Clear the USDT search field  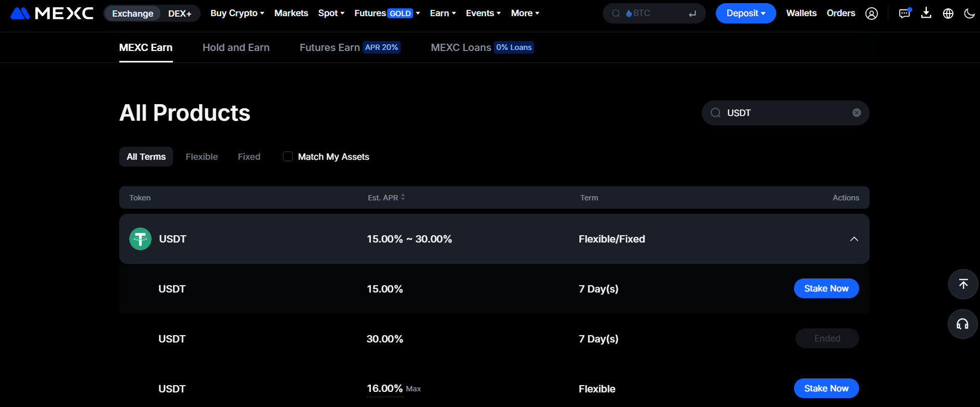click(x=857, y=113)
